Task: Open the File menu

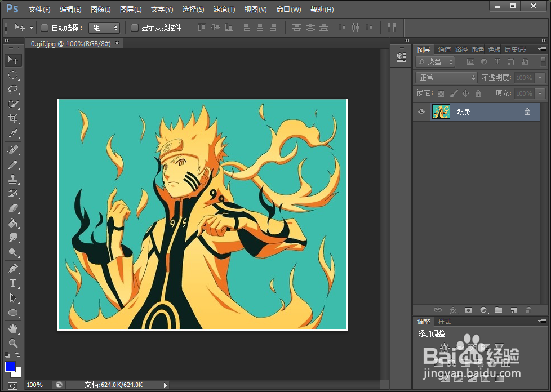Action: click(39, 10)
